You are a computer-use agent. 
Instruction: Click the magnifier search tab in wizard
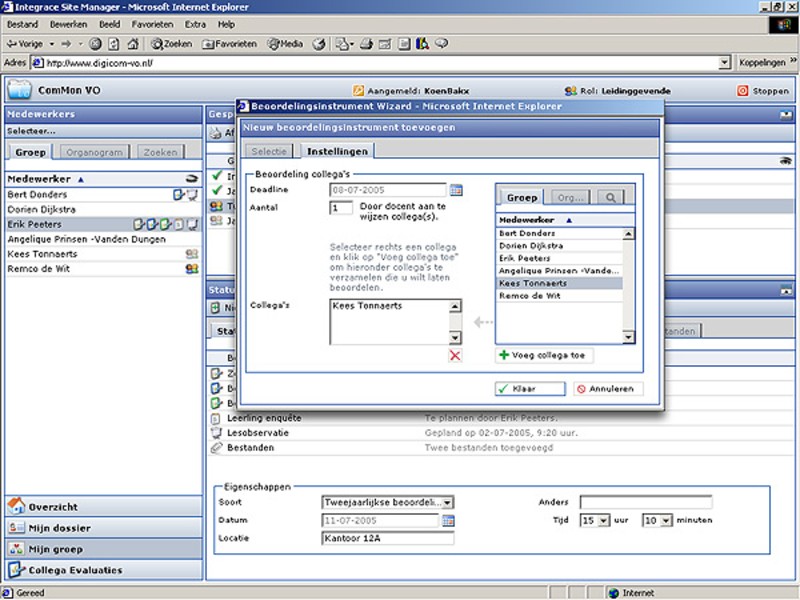click(x=608, y=198)
